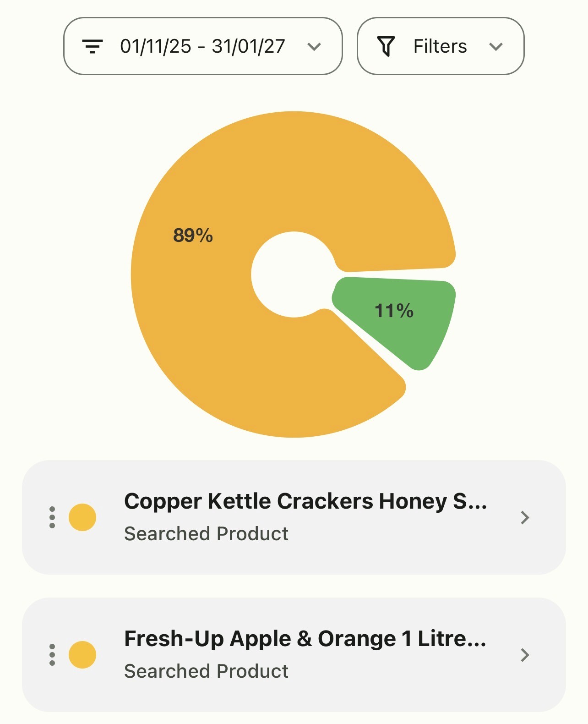The width and height of the screenshot is (588, 724).
Task: Click Searched Product text under Copper Kettle
Action: click(x=207, y=534)
